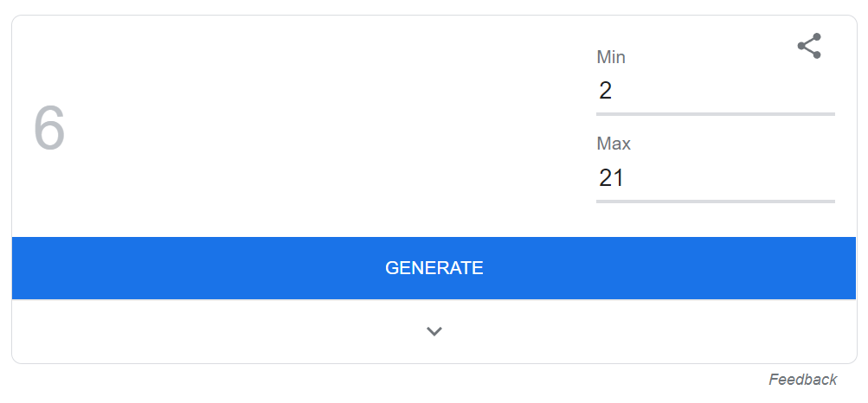
Task: Place cursor after 2 in Min field
Action: (614, 91)
